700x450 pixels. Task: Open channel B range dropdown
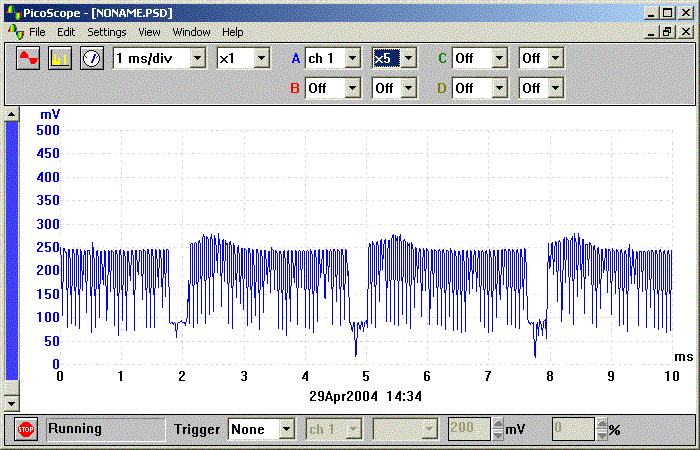point(408,88)
